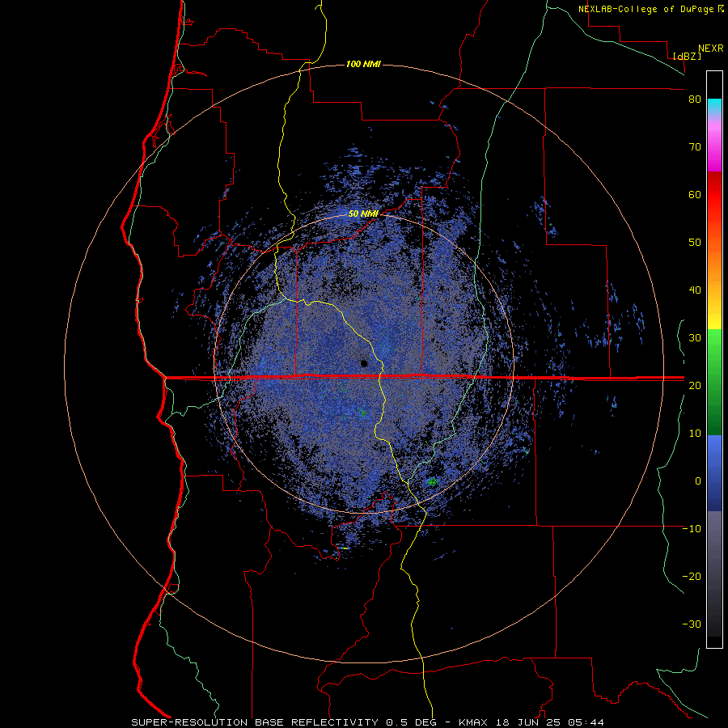Click the cyan top segment of the color bar

[714, 107]
